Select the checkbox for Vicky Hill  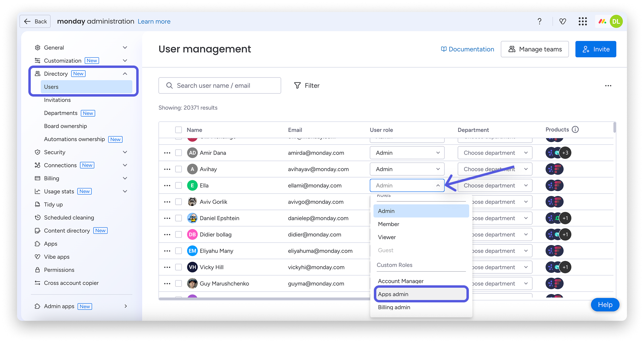tap(179, 267)
